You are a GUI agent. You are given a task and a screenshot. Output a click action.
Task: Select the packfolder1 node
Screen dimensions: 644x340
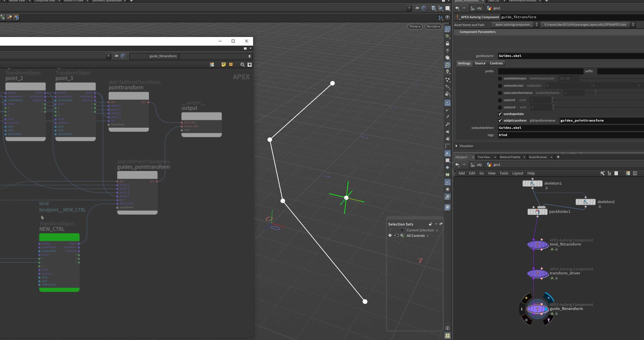[x=537, y=212]
